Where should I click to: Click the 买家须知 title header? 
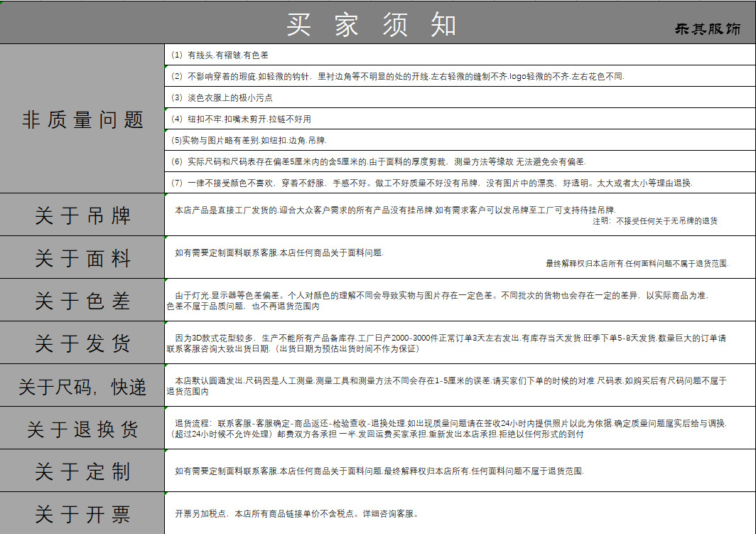pyautogui.click(x=371, y=25)
